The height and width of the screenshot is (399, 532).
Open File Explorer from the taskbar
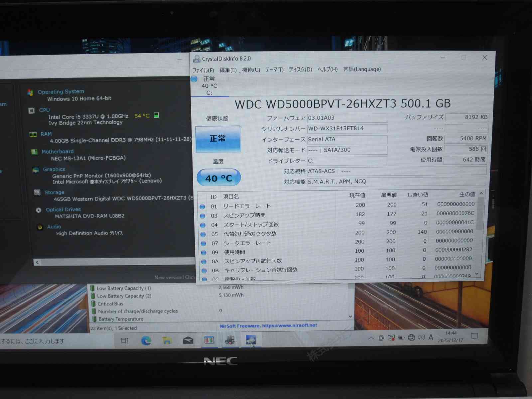pyautogui.click(x=167, y=340)
